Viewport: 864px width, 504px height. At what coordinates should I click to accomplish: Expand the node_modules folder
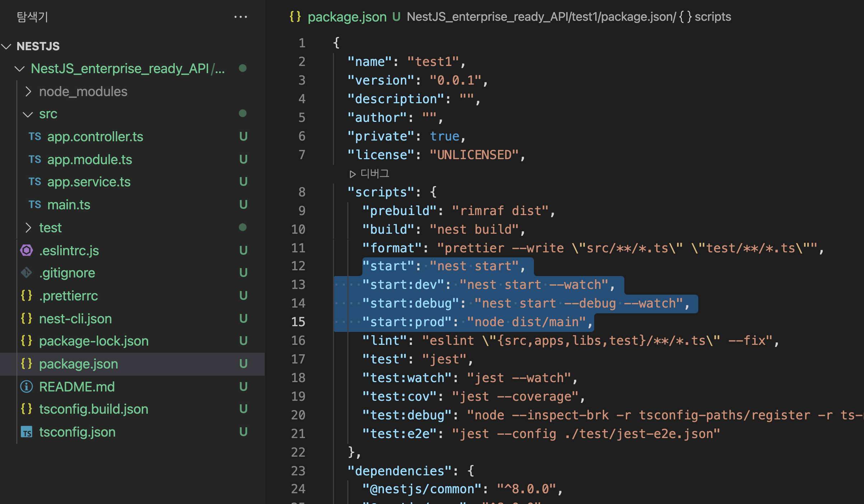28,92
